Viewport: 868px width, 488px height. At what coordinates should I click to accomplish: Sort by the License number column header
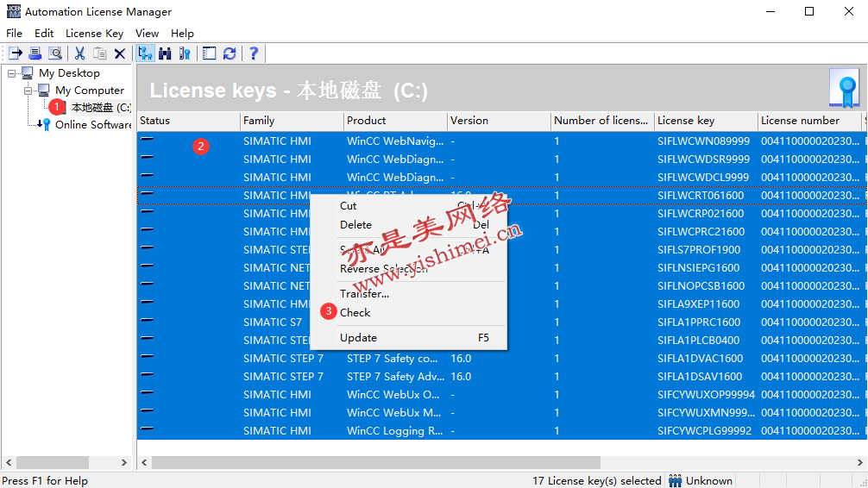(x=809, y=121)
